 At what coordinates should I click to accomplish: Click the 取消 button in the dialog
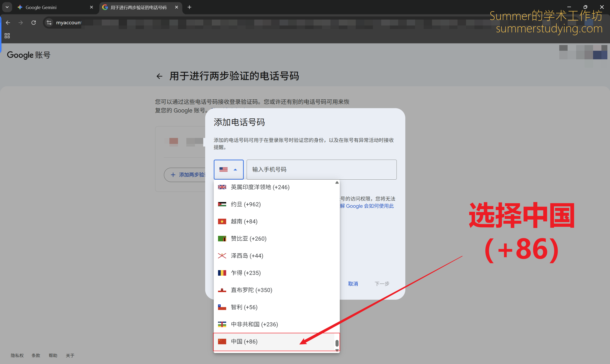click(x=353, y=284)
